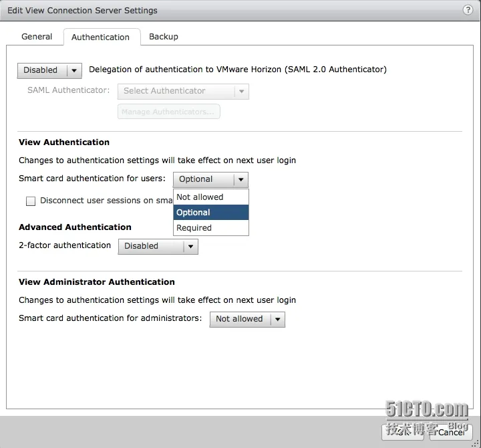481x448 pixels.
Task: Click the Manage Authenticators button
Action: click(x=169, y=112)
